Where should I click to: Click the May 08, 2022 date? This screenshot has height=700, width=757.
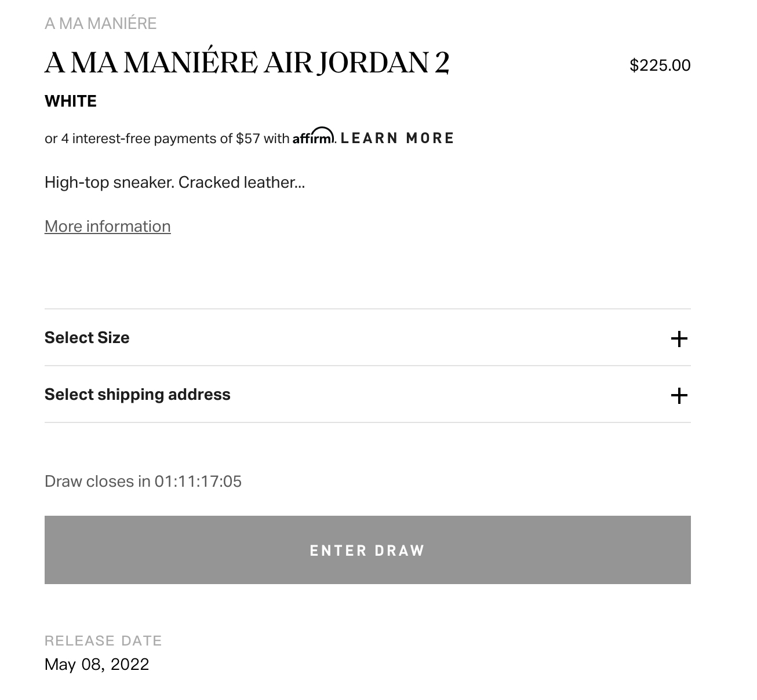[97, 664]
